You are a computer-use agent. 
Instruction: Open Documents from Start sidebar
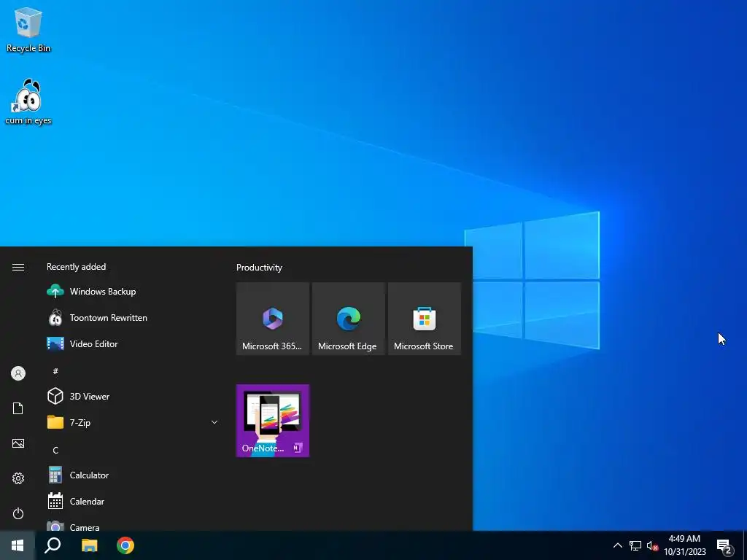(x=18, y=408)
